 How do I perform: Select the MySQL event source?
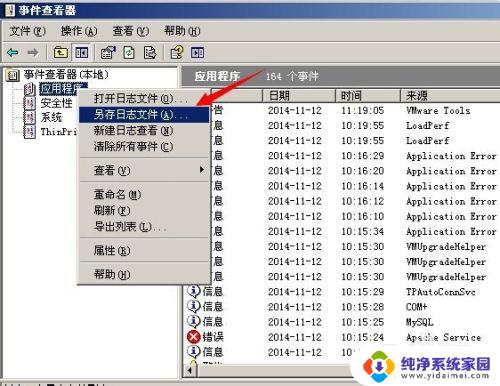pos(419,322)
